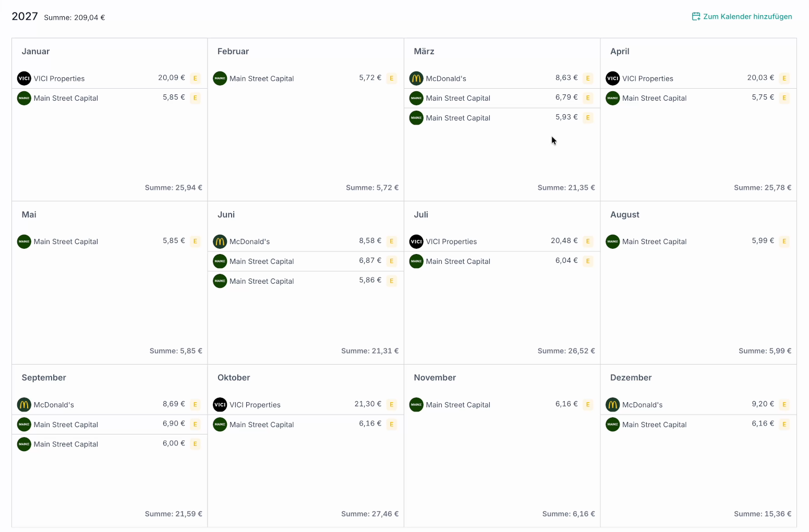
Task: Click the 8,58 € amount in Juni
Action: [x=370, y=241]
